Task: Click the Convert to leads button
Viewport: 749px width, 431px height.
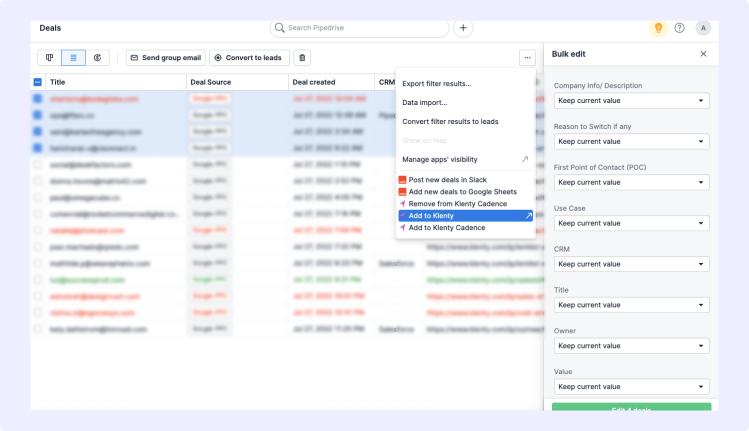Action: (x=247, y=58)
